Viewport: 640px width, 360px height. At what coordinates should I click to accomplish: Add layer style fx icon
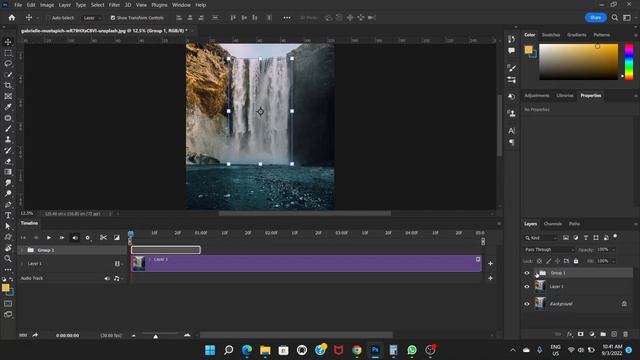coord(569,334)
